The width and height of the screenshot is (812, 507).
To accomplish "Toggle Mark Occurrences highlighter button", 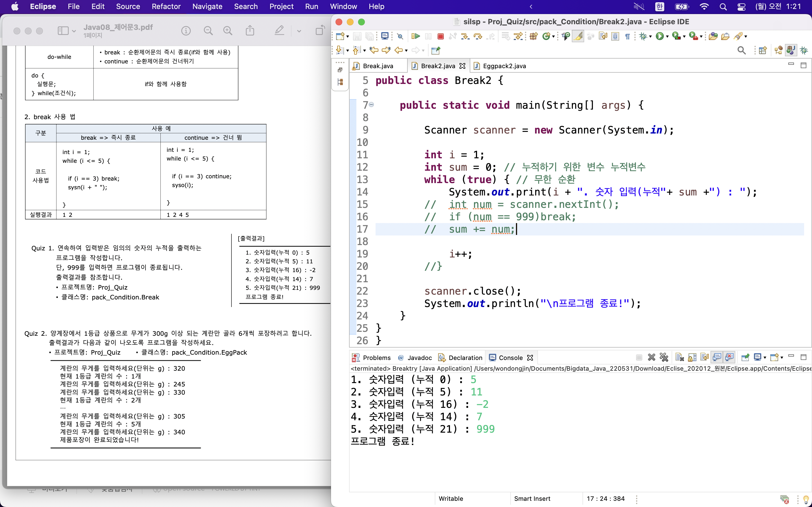I will coord(578,36).
